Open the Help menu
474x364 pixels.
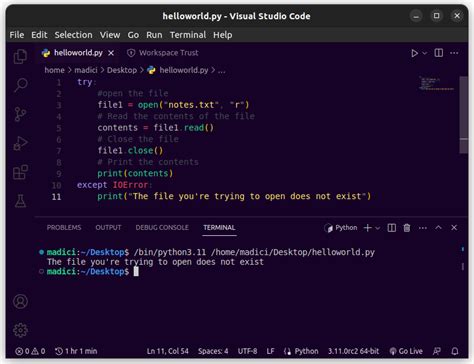pyautogui.click(x=223, y=35)
